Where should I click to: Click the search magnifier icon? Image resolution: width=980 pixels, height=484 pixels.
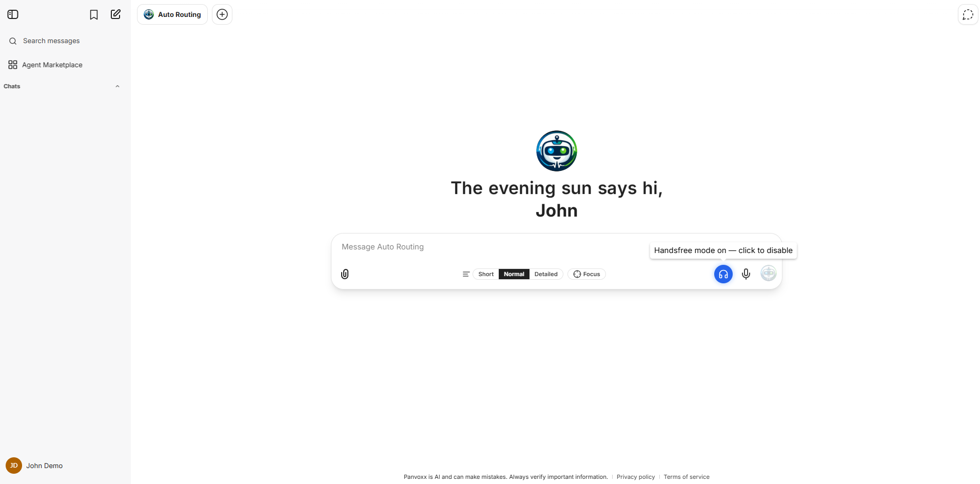tap(13, 41)
